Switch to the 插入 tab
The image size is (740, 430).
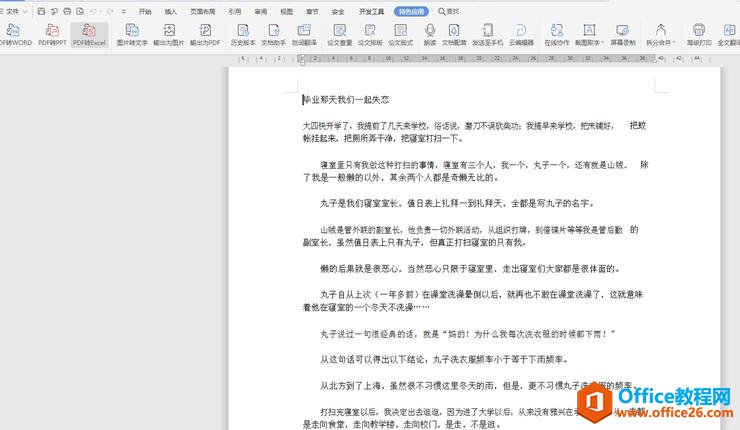pyautogui.click(x=171, y=11)
